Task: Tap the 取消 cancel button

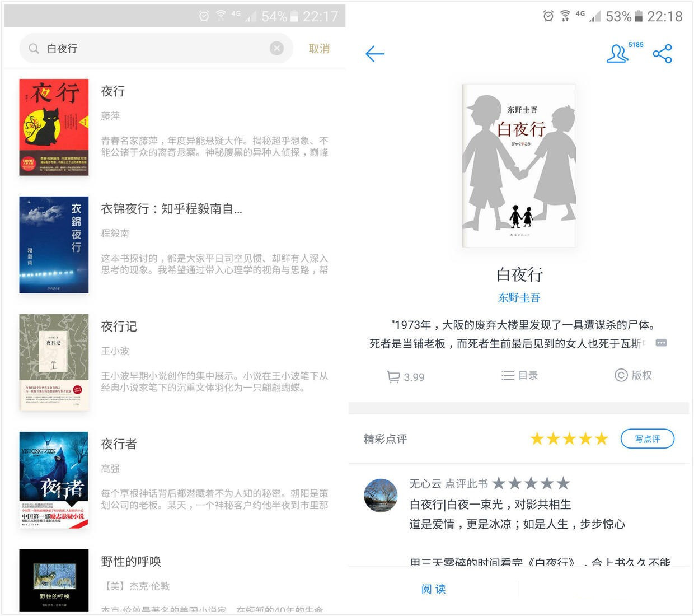Action: point(319,49)
